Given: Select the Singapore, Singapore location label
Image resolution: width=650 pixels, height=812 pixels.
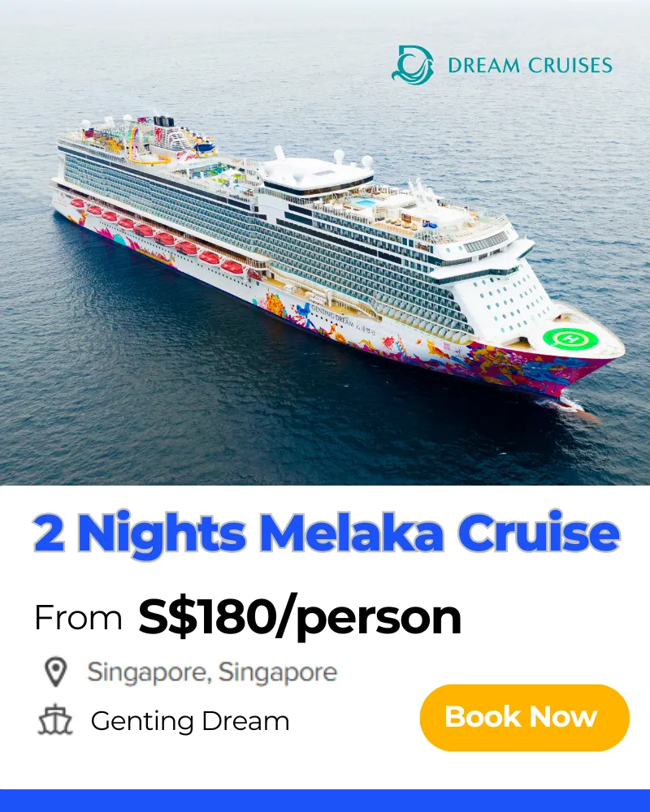Looking at the screenshot, I should pos(212,672).
